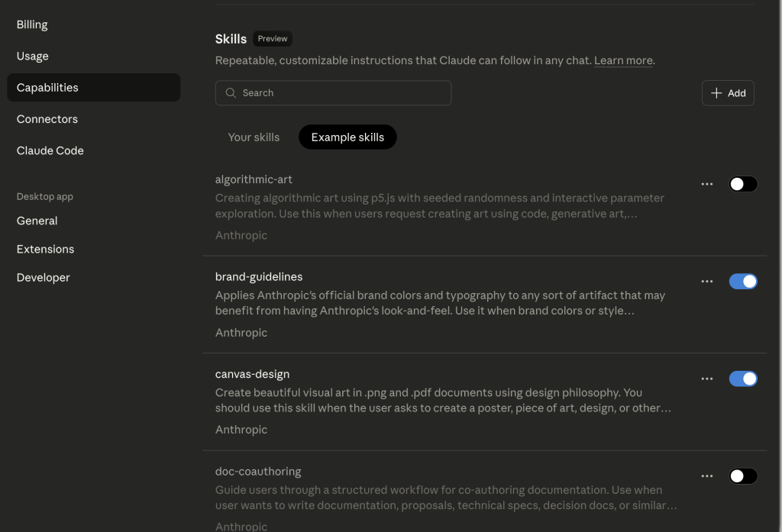Click the magnifier icon in Search field
The width and height of the screenshot is (782, 532).
pyautogui.click(x=231, y=93)
